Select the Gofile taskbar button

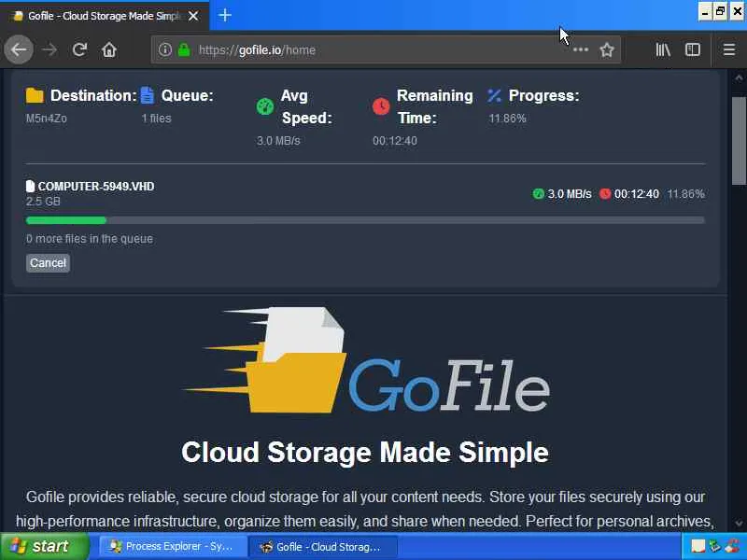323,547
